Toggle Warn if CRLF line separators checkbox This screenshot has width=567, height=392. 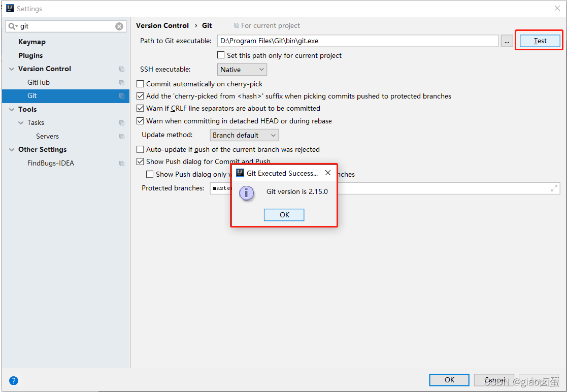pyautogui.click(x=140, y=108)
